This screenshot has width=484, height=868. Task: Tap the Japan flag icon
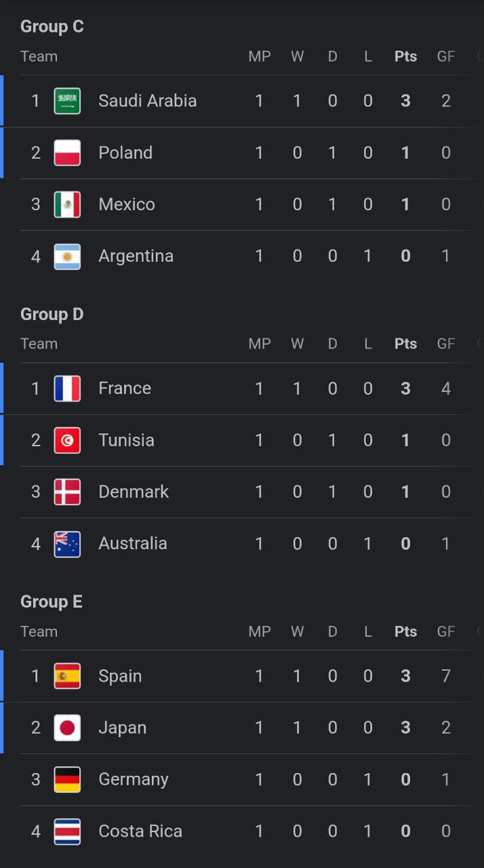67,728
